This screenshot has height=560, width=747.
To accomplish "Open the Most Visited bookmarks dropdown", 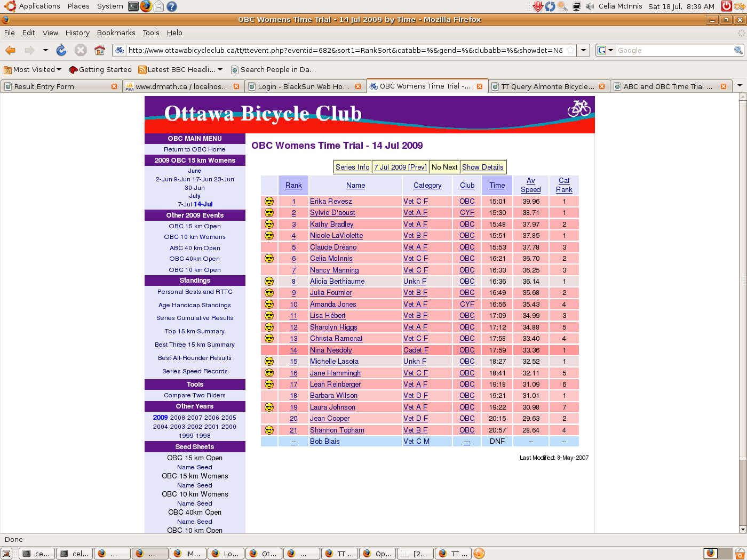I will [x=59, y=69].
